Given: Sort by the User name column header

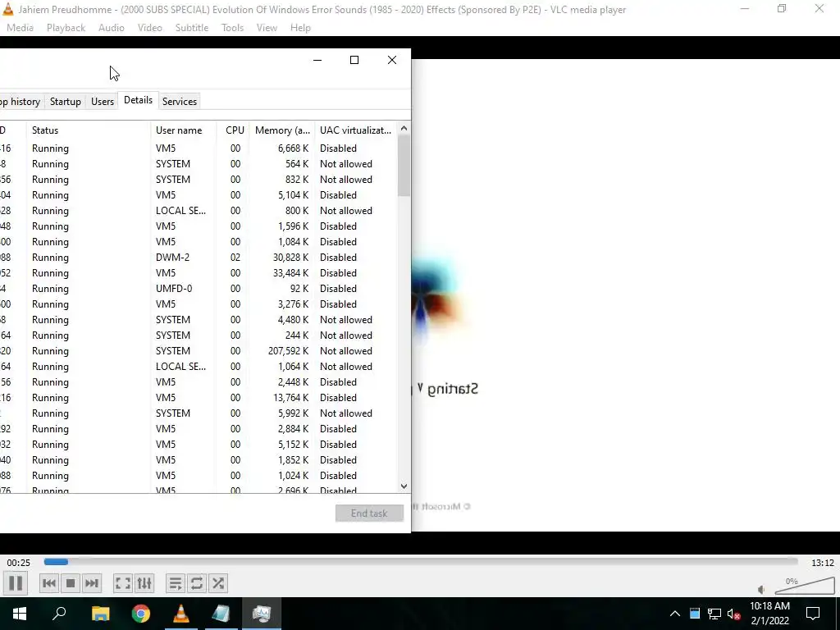Looking at the screenshot, I should click(x=184, y=130).
